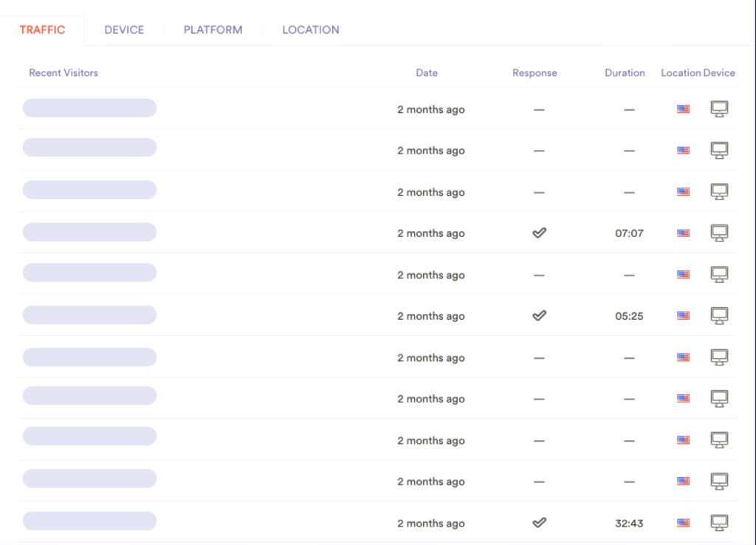Open the Date column sort options
This screenshot has height=545, width=756.
tap(427, 72)
